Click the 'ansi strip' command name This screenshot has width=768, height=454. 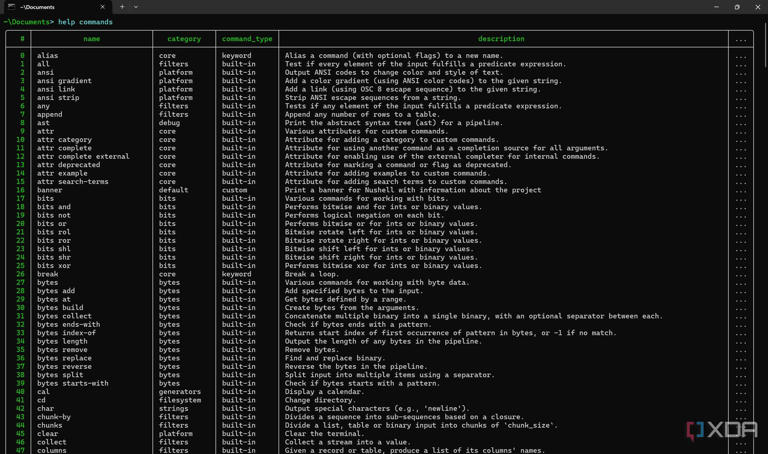(58, 97)
